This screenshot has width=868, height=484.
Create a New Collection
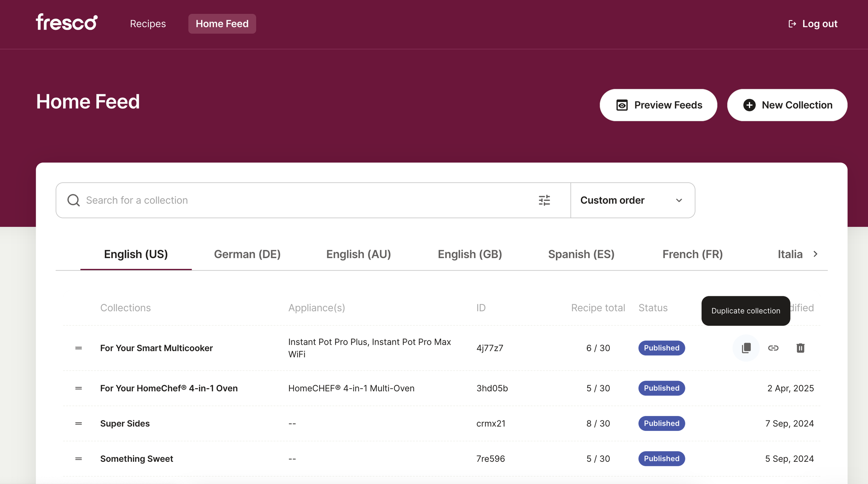[787, 105]
